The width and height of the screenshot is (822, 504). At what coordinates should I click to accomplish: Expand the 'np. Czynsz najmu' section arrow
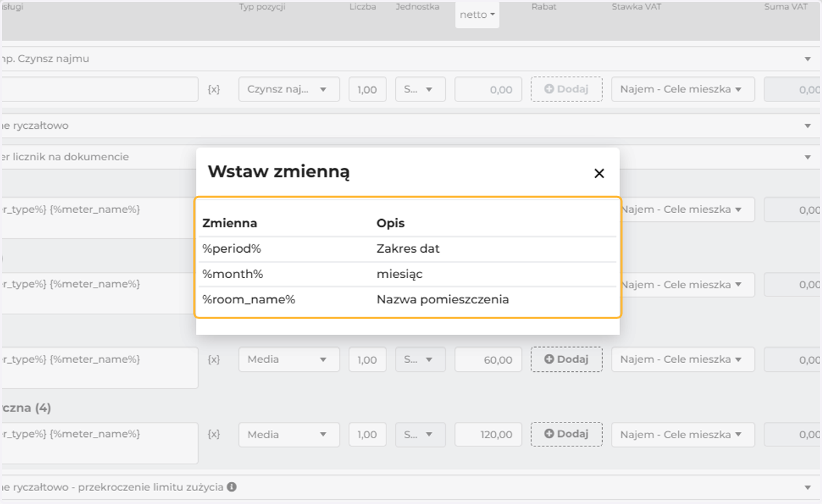pyautogui.click(x=808, y=59)
